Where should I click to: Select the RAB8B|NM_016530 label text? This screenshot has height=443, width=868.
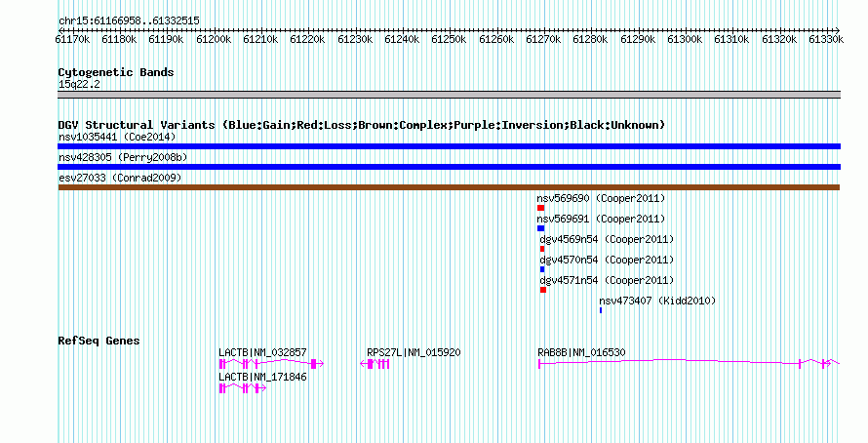(581, 352)
